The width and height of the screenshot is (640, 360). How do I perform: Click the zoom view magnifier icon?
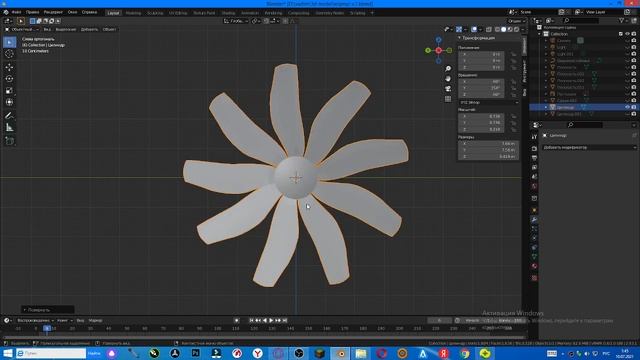448,69
